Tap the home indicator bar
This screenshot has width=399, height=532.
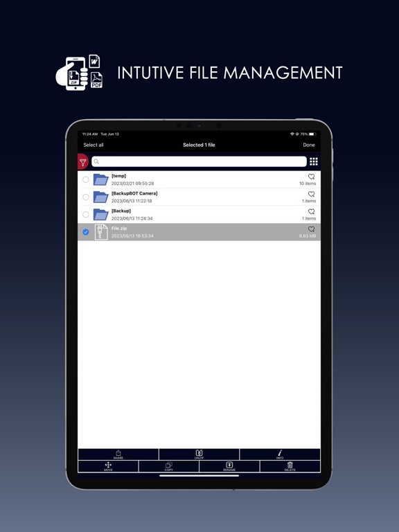coord(199,476)
